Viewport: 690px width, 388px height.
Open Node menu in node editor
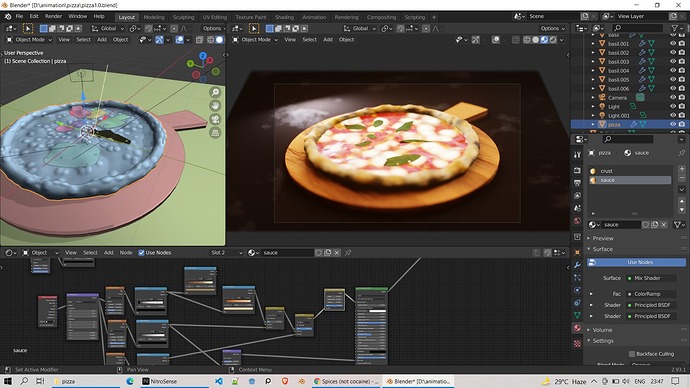(x=126, y=253)
